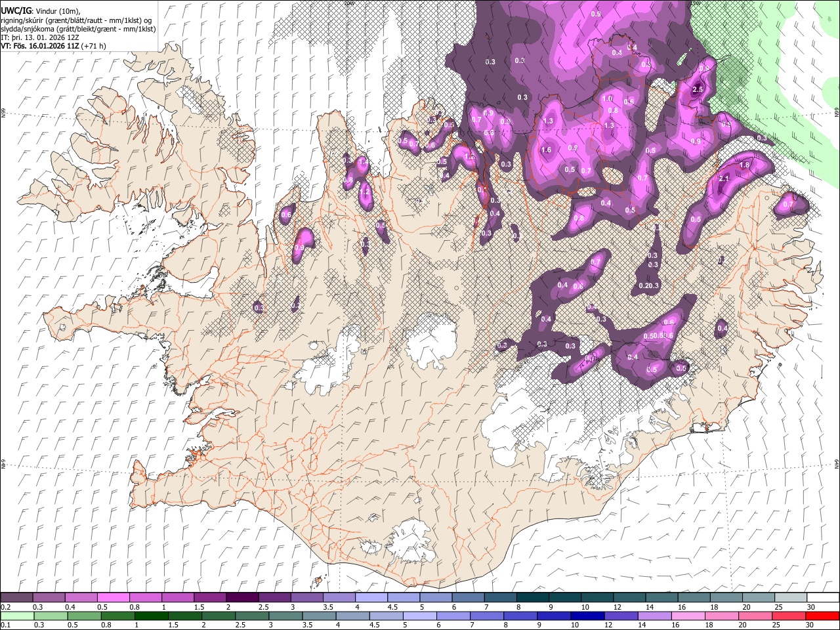Screen dimensions: 840x630
Task: Click the 'rigning/skúrir (grænt/blátt/rautt - mm/1klst) og' line
Action: coord(77,20)
